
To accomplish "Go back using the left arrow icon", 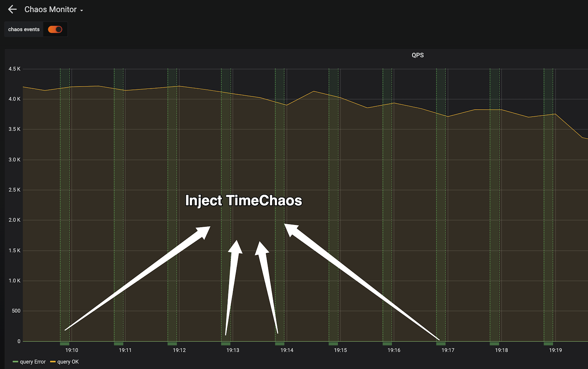I will (12, 10).
